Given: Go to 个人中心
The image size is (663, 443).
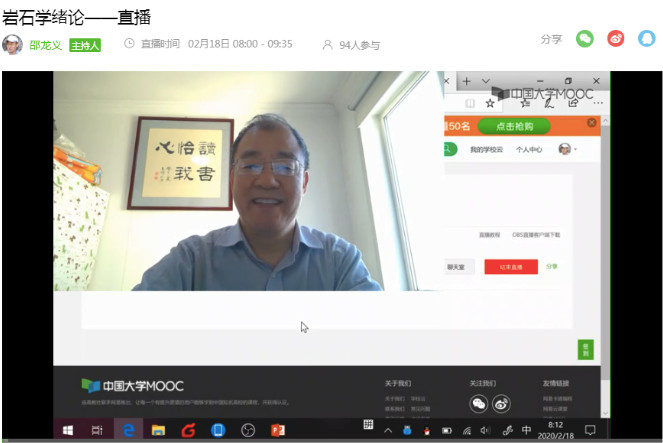Looking at the screenshot, I should [528, 149].
